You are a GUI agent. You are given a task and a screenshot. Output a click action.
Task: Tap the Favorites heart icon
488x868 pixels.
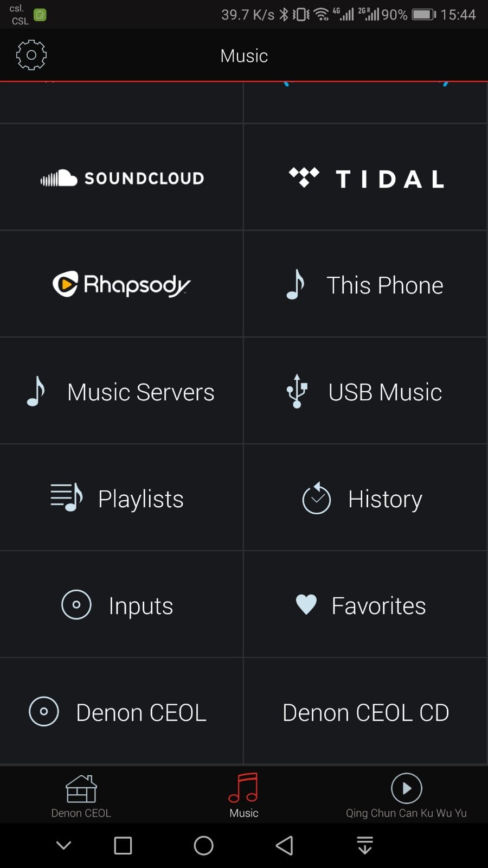(x=306, y=604)
